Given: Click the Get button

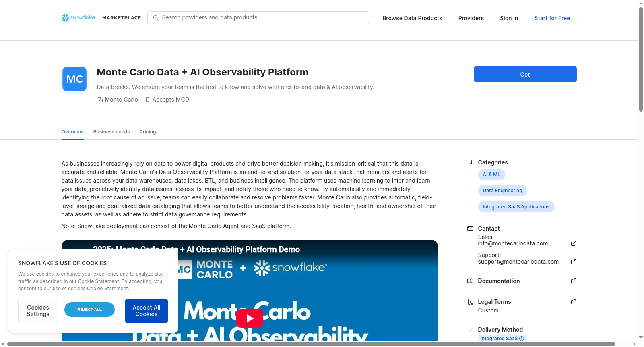Looking at the screenshot, I should (x=525, y=74).
